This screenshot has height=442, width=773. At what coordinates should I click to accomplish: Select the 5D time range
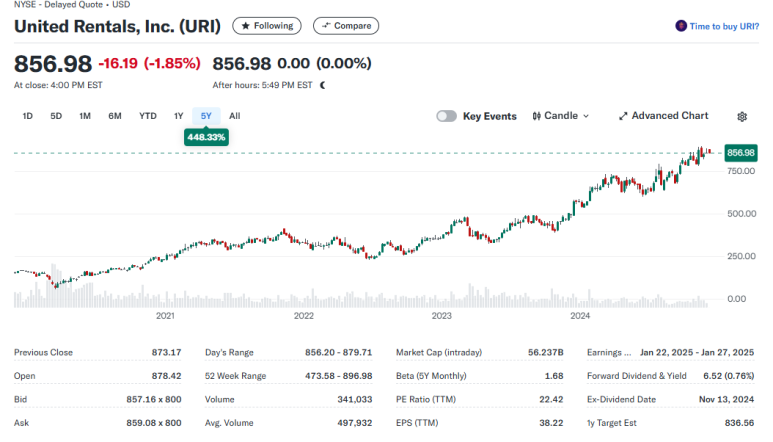[x=56, y=116]
